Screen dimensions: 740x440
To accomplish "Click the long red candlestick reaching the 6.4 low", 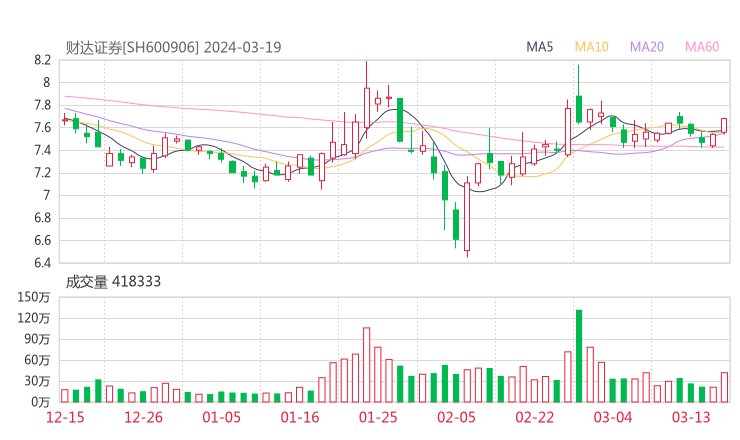I will [x=467, y=217].
